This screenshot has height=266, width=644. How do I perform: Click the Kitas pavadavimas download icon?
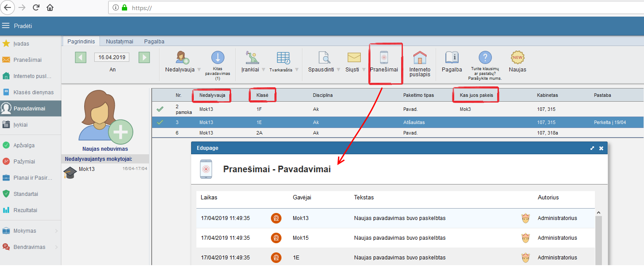218,58
